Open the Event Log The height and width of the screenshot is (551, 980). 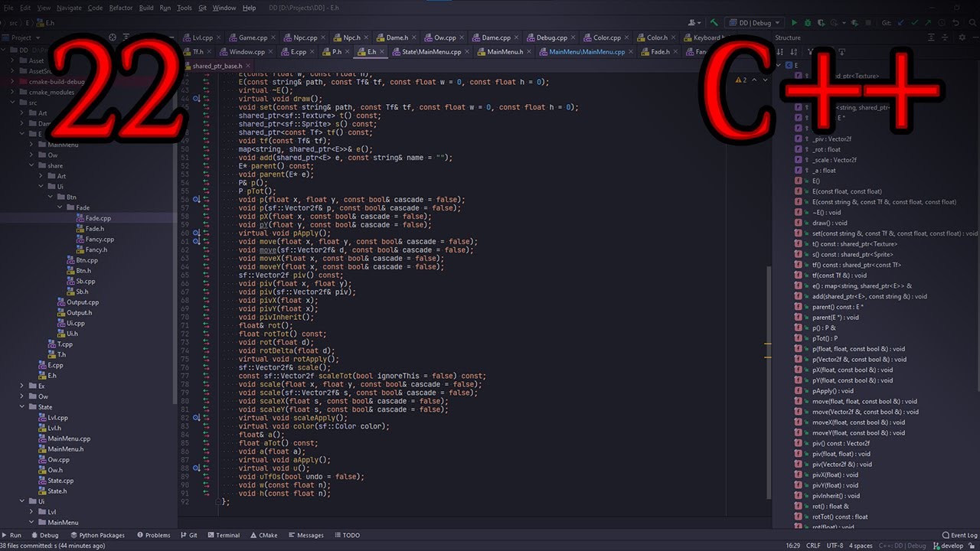tap(959, 536)
